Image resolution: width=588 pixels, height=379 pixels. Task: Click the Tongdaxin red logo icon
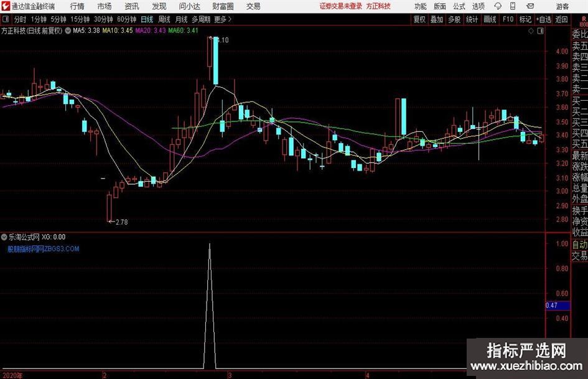point(6,6)
